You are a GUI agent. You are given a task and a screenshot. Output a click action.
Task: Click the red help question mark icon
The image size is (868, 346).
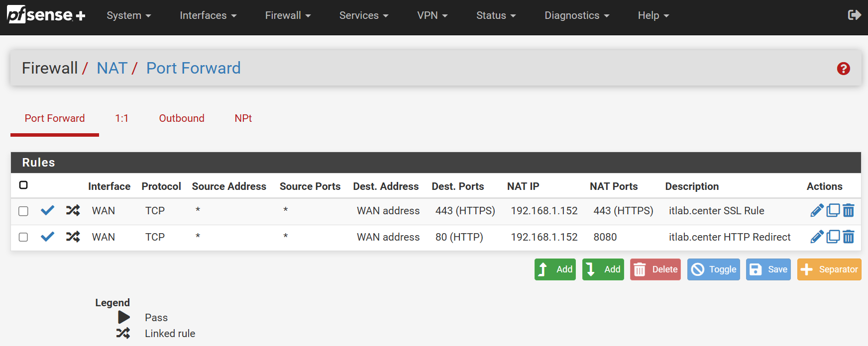pos(843,69)
